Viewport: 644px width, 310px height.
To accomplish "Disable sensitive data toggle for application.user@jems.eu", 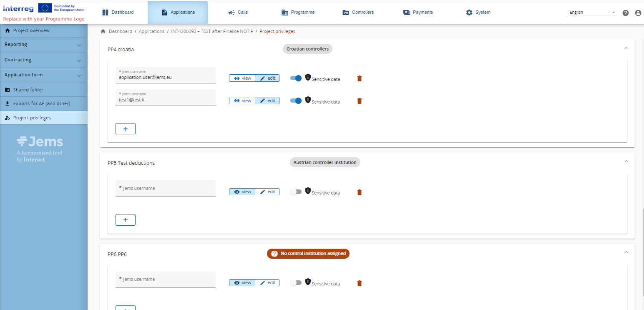I will (296, 78).
